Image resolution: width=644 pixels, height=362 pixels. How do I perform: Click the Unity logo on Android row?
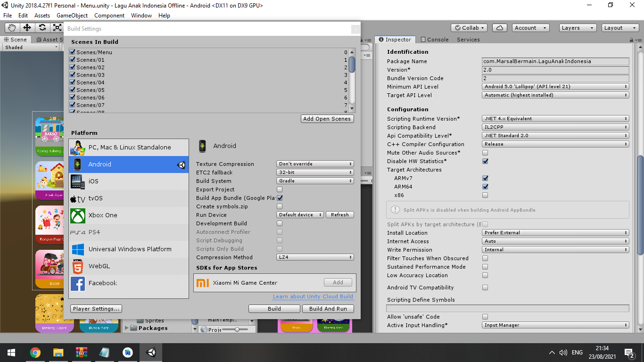coord(182,165)
